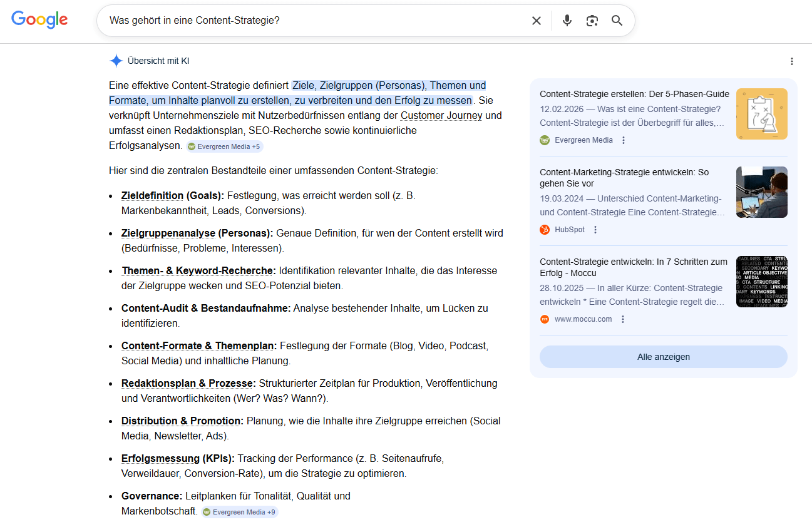Open the three-dot menu next to HubSpot result
812x527 pixels.
click(595, 229)
